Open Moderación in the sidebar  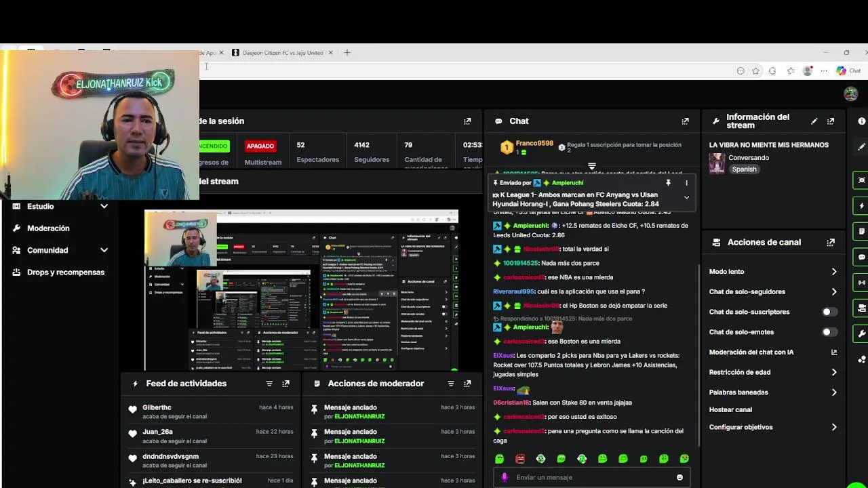[48, 228]
